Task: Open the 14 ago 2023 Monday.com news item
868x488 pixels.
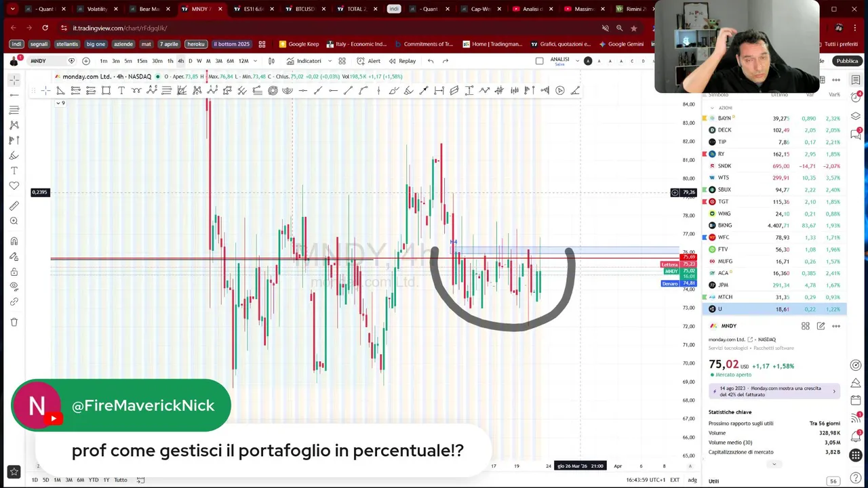Action: click(774, 390)
